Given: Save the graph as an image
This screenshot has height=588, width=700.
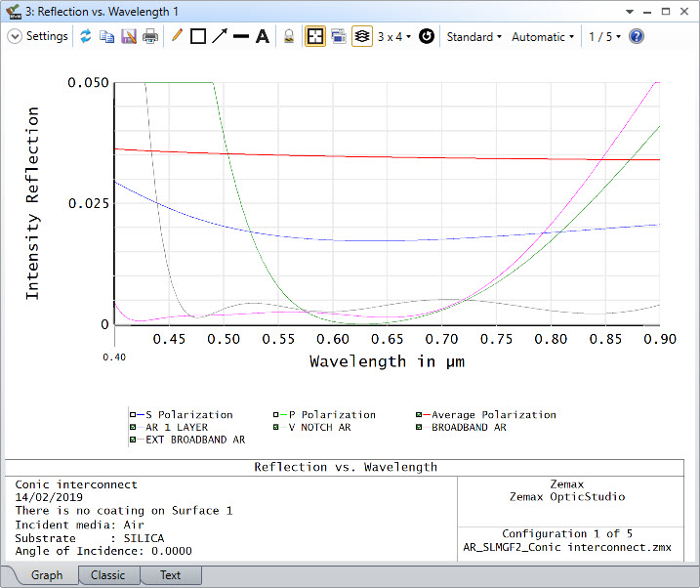Looking at the screenshot, I should [129, 36].
